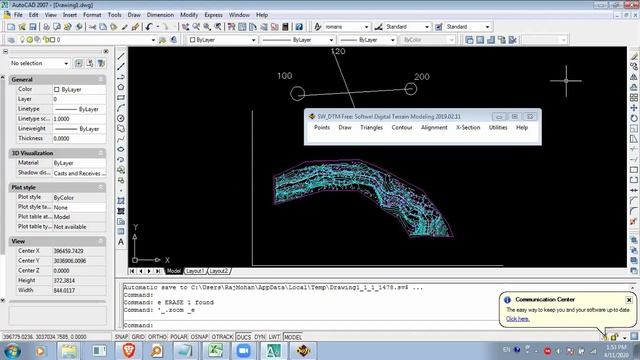The height and width of the screenshot is (360, 640).
Task: Select the Rectangle draw tool
Action: 121,98
